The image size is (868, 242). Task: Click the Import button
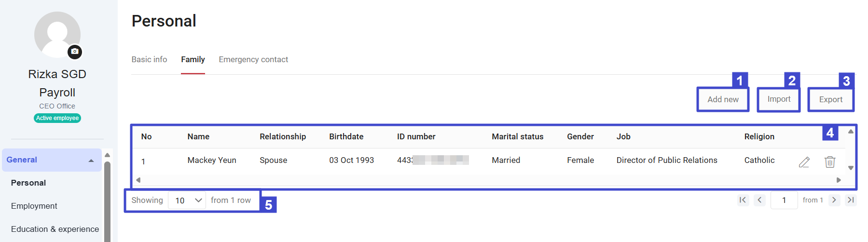[x=779, y=99]
